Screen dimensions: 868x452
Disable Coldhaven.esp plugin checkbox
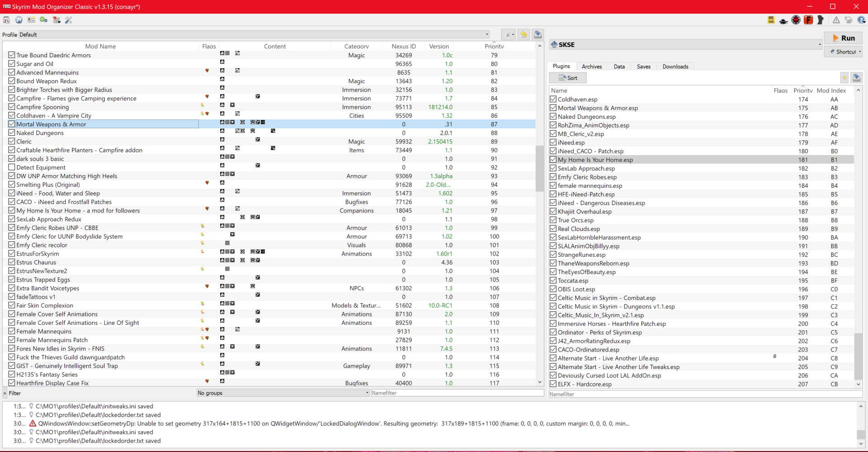[553, 99]
